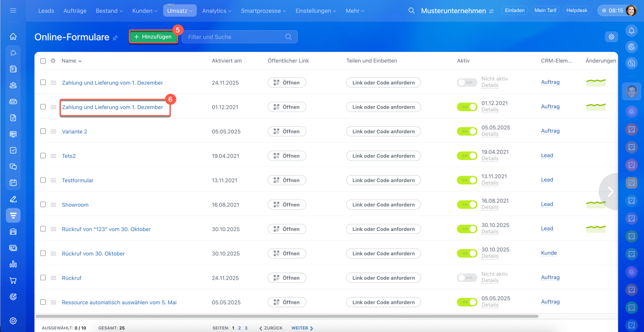Open the hamburger main menu
Viewport: 644px width, 332px height.
pyautogui.click(x=13, y=10)
